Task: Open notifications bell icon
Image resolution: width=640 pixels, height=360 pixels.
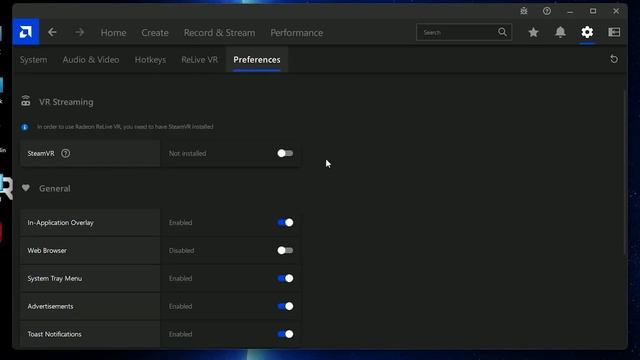Action: pyautogui.click(x=560, y=32)
